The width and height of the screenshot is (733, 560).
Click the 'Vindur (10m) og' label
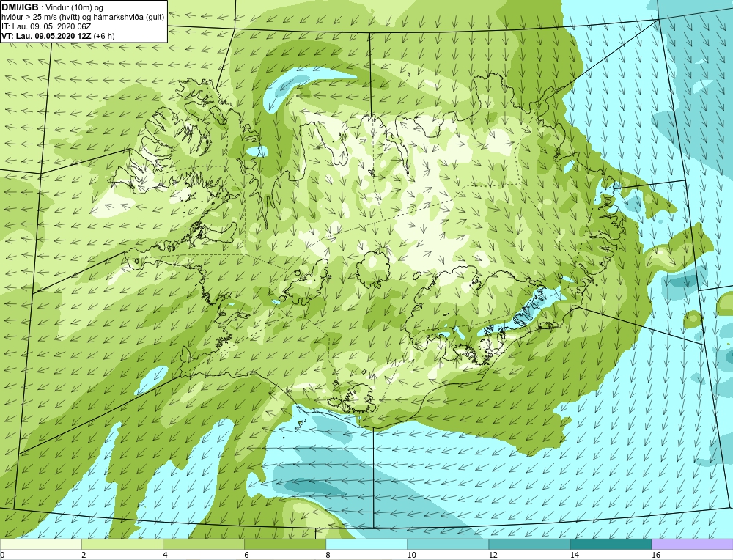[x=74, y=8]
